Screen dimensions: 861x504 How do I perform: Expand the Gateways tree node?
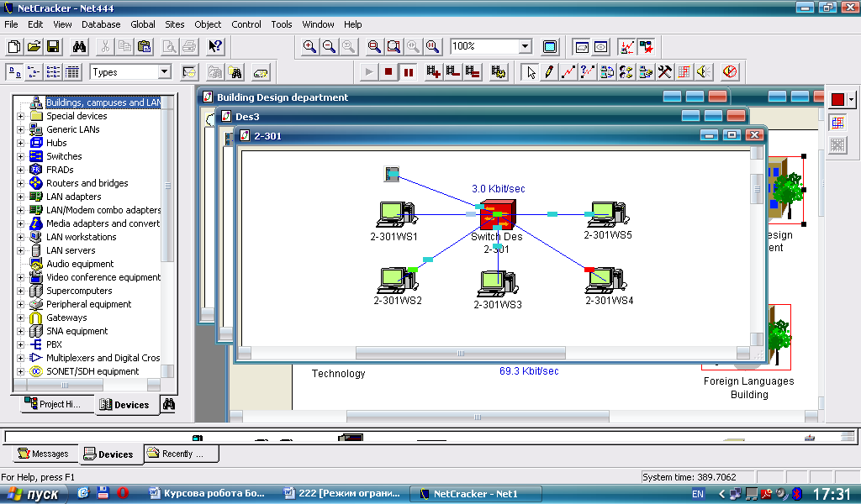(20, 318)
